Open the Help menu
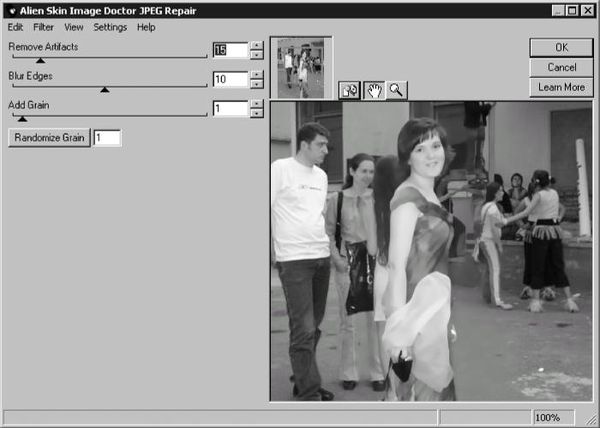Screen dimensions: 600x428 click(x=146, y=27)
